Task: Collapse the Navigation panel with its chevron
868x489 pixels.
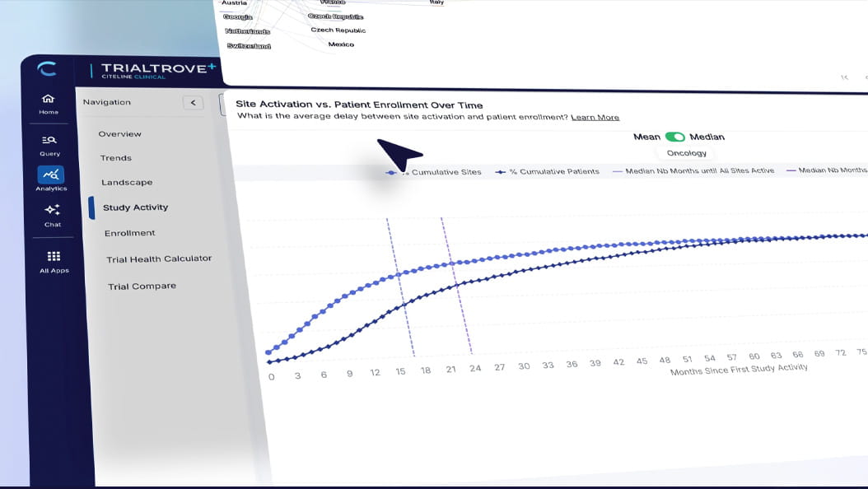Action: 193,102
